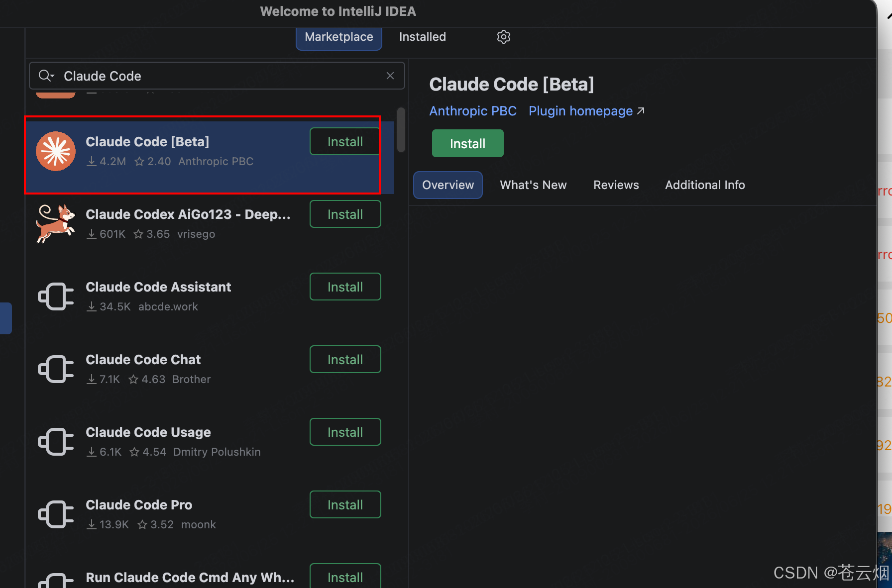Click the 4.63 rating of Claude Code Chat

[x=147, y=380]
